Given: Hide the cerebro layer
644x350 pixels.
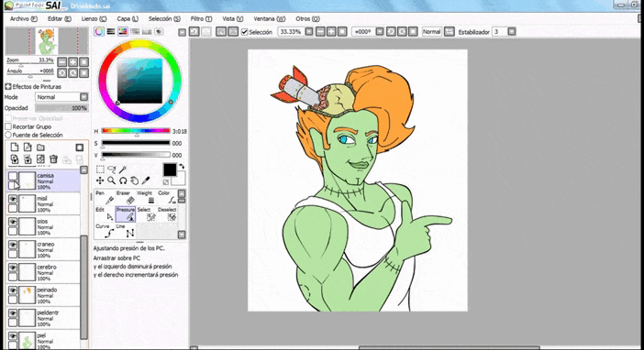Looking at the screenshot, I should coord(13,268).
